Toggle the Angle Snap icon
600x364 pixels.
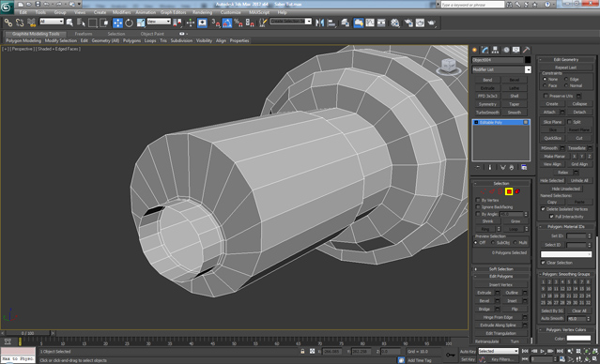pyautogui.click(x=227, y=23)
